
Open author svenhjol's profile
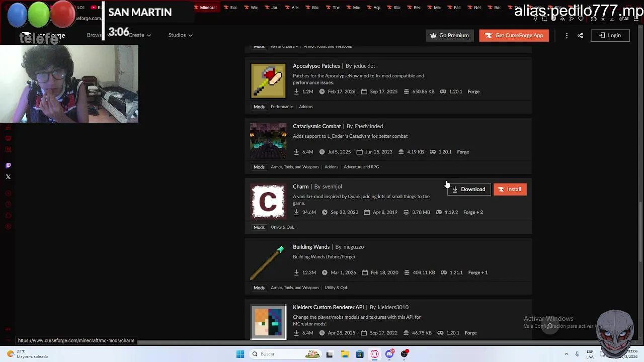(332, 187)
